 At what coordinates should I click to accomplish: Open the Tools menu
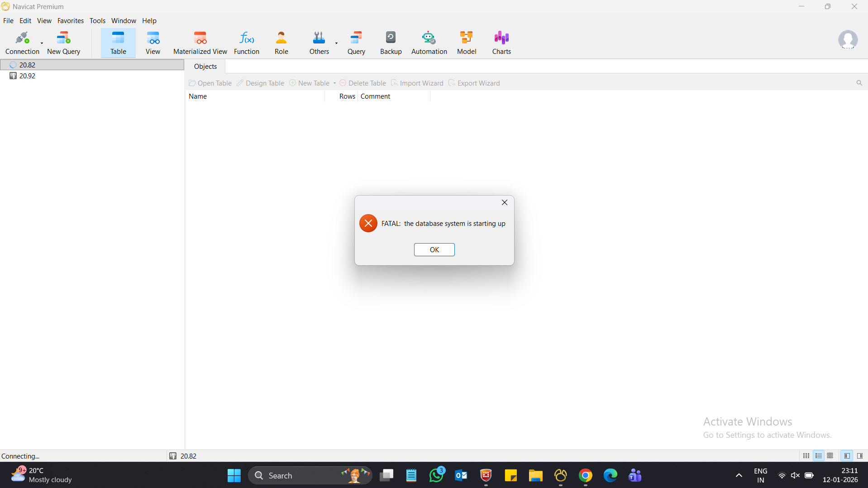pyautogui.click(x=97, y=21)
